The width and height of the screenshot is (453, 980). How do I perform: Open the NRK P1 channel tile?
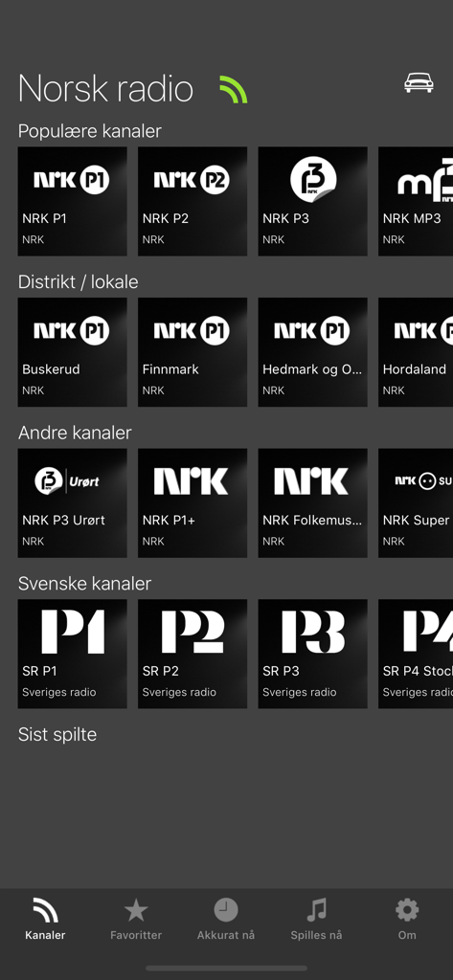[x=73, y=201]
